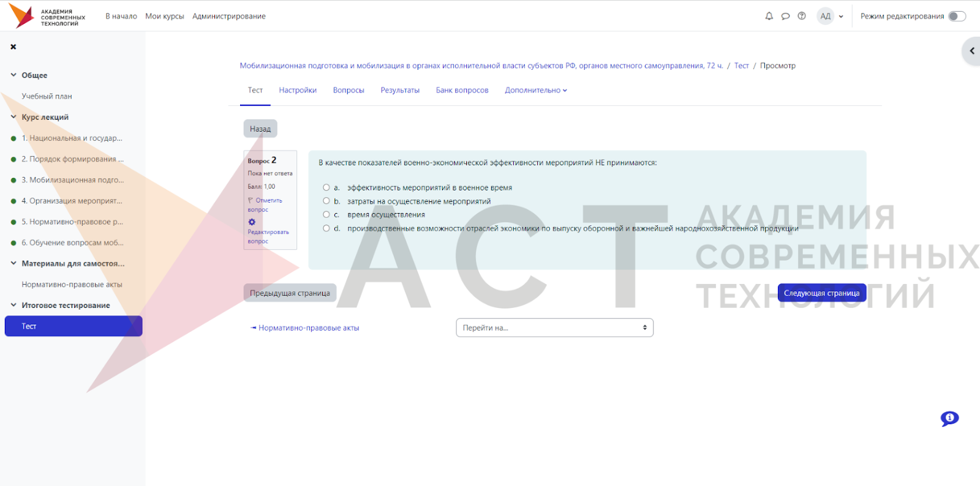Click completion dot of lecture 6
The height and width of the screenshot is (486, 980).
pos(13,243)
